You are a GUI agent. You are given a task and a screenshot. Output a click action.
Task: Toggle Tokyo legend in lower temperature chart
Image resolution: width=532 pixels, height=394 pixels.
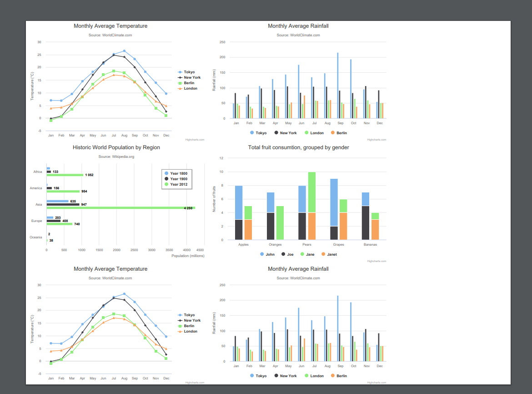[x=186, y=315]
